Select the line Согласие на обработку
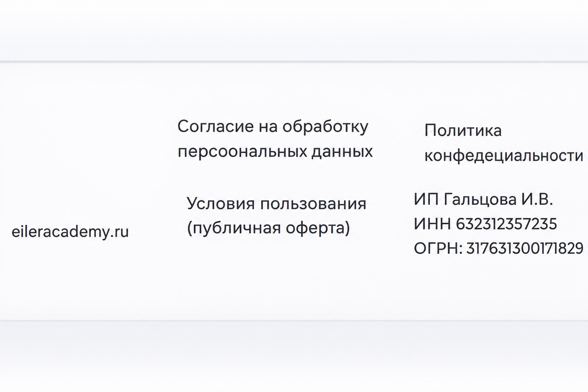 pyautogui.click(x=273, y=127)
